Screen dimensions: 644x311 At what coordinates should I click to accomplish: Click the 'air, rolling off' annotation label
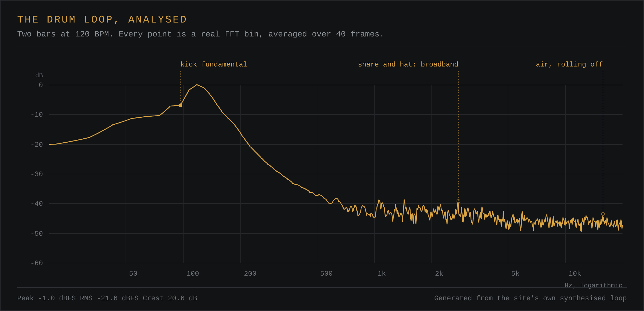point(569,64)
